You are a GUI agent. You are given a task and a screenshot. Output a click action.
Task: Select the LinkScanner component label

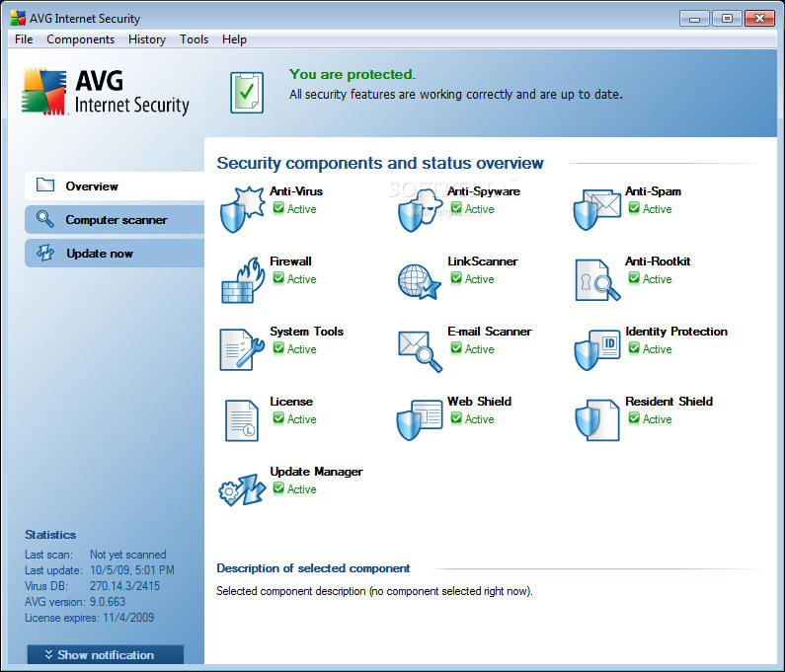click(483, 261)
